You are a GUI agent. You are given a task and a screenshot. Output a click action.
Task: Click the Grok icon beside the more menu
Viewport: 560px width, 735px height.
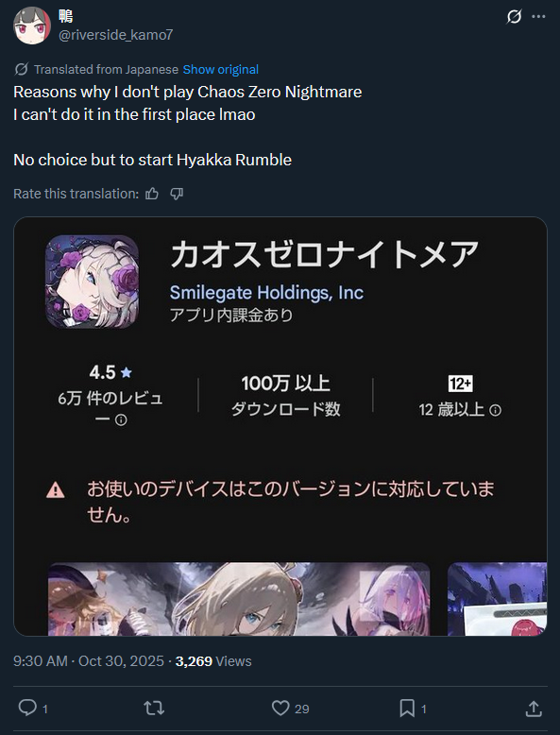coord(514,17)
